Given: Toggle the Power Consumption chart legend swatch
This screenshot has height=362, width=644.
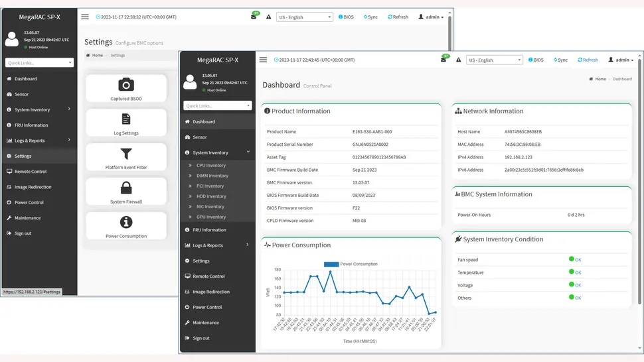Looking at the screenshot, I should pos(331,264).
